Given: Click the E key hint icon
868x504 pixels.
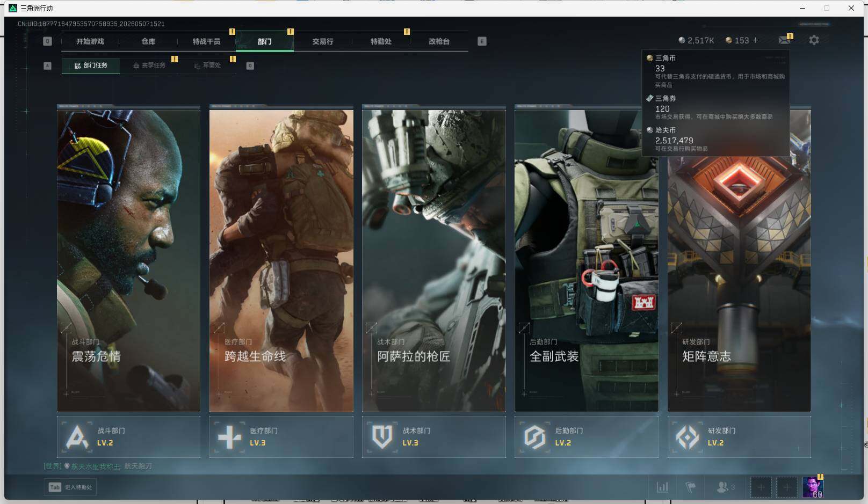Looking at the screenshot, I should coord(482,41).
